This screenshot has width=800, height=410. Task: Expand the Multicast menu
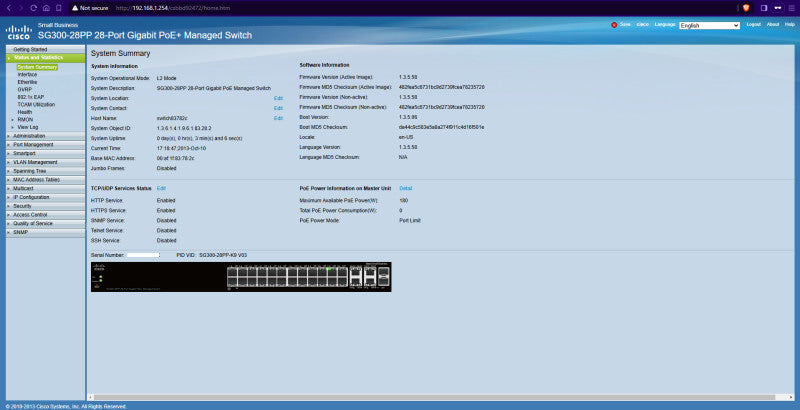pyautogui.click(x=45, y=188)
